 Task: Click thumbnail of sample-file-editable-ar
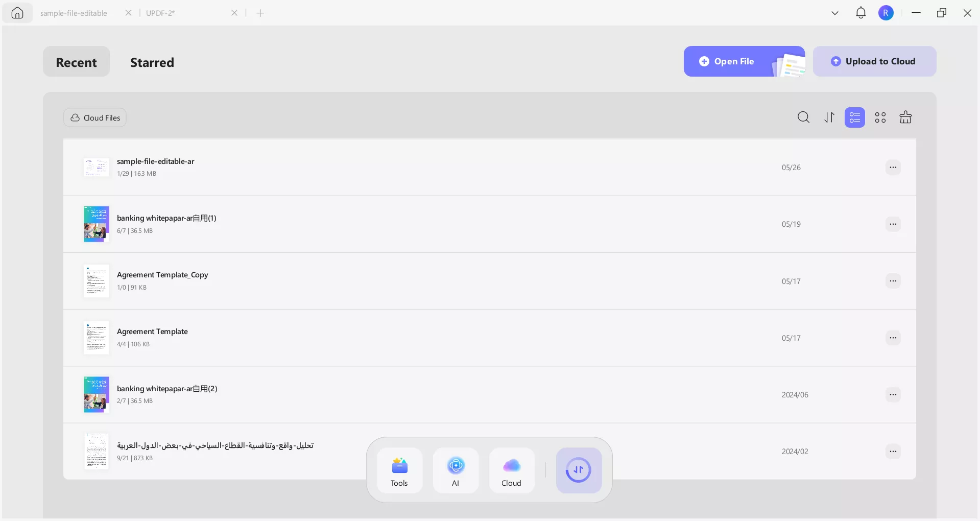coord(96,167)
